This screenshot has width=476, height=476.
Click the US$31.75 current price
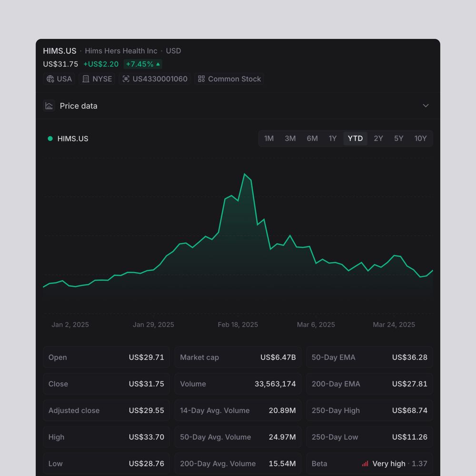pyautogui.click(x=60, y=64)
